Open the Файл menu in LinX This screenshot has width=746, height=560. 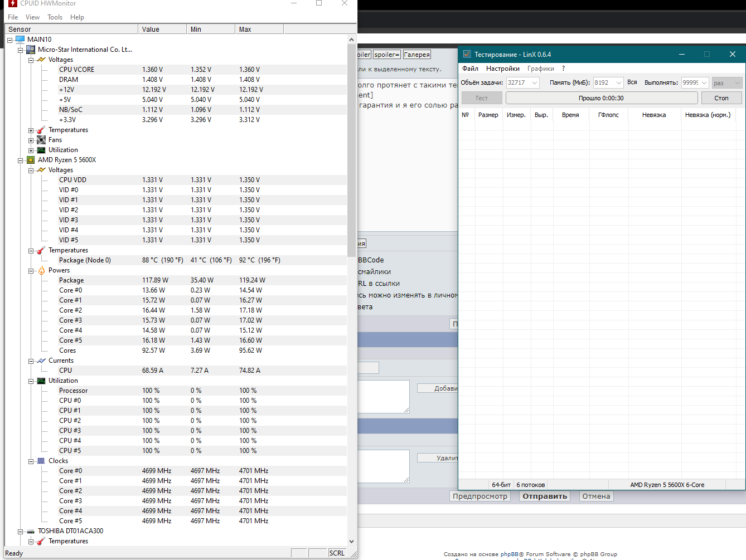470,69
